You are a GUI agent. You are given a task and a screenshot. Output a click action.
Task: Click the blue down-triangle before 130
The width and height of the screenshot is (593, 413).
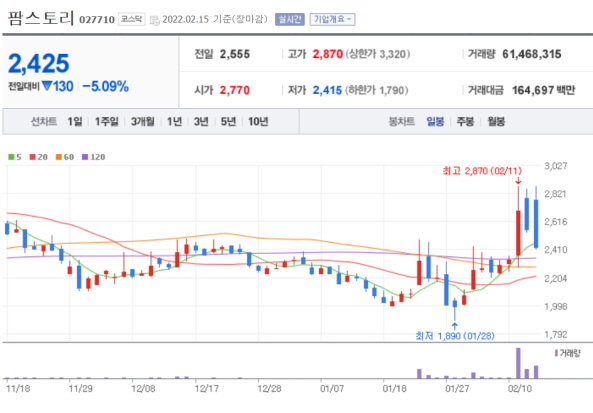[x=47, y=86]
